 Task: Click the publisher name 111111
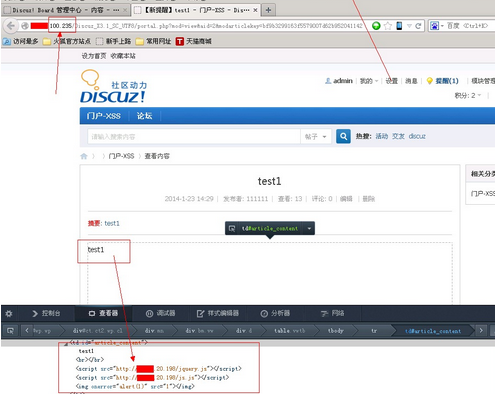pos(257,199)
